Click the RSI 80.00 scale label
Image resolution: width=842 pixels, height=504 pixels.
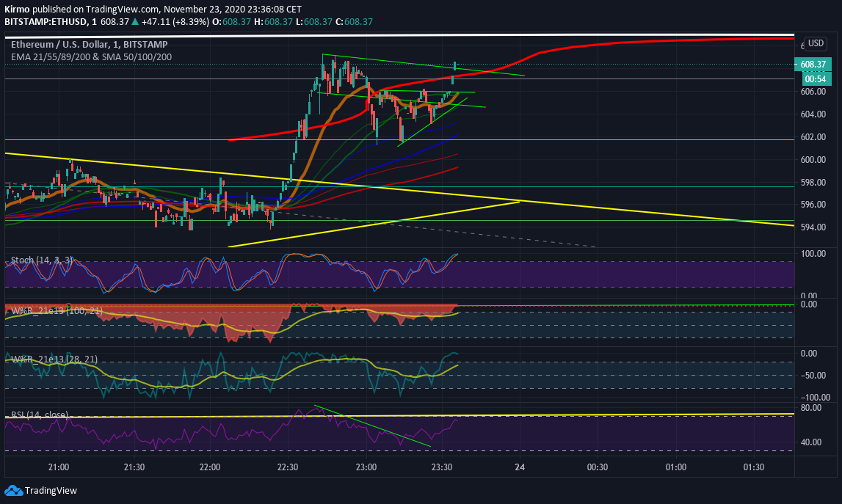(811, 408)
